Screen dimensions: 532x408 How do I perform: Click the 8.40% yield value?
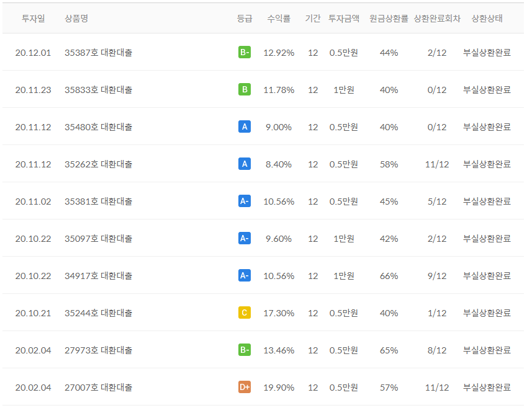(279, 165)
